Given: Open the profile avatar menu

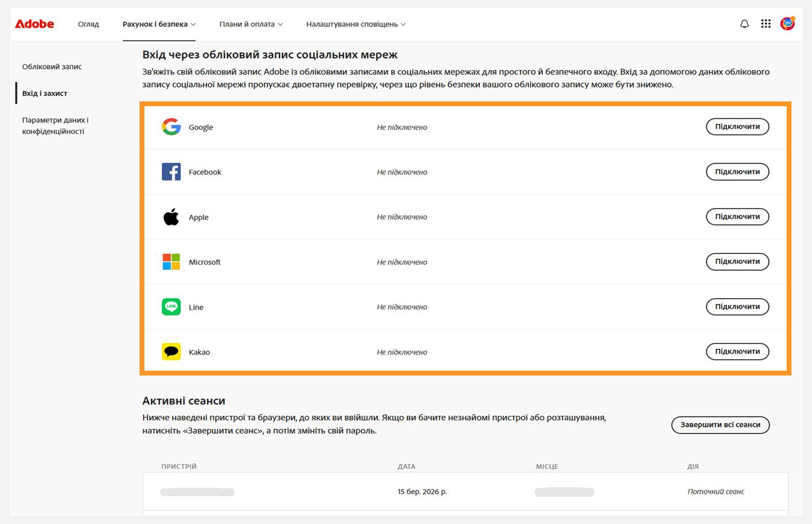Looking at the screenshot, I should [788, 24].
